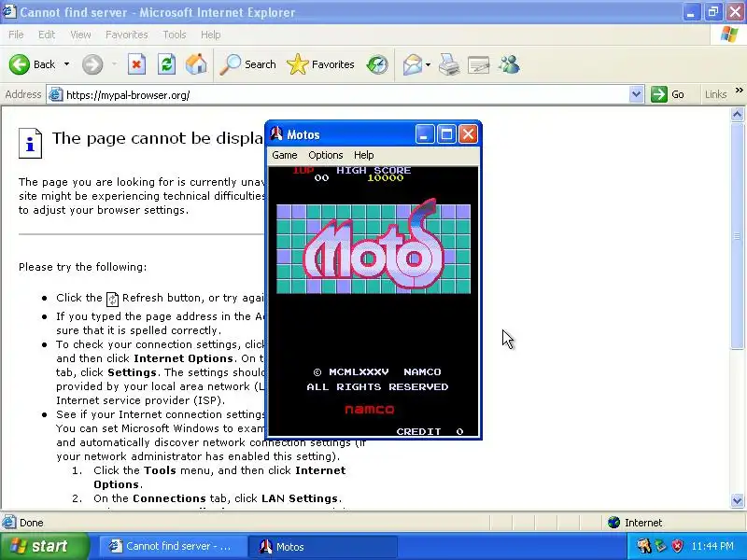Image resolution: width=747 pixels, height=560 pixels.
Task: Click the 11:44 PM taskbar clock
Action: [712, 546]
